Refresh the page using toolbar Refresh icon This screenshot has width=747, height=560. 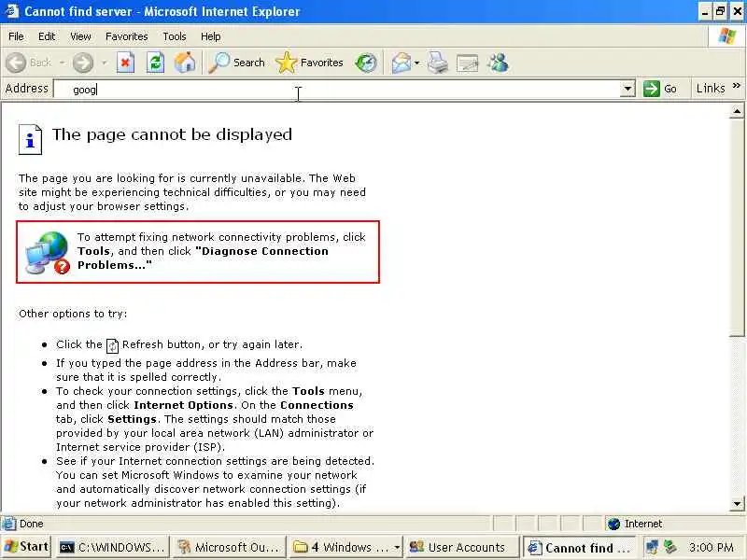click(x=155, y=63)
